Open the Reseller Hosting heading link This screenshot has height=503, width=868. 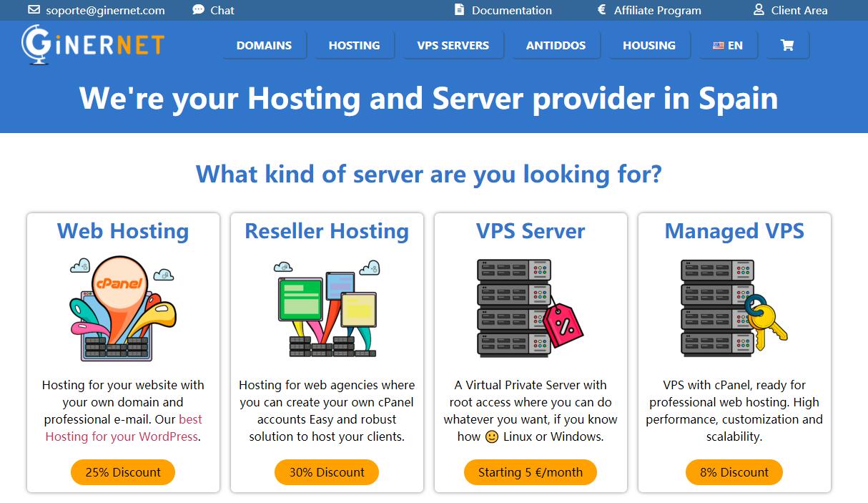coord(327,231)
